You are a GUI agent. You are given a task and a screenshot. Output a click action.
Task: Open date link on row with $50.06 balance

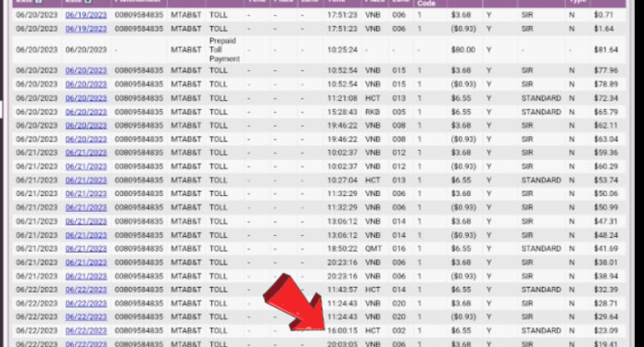pyautogui.click(x=86, y=193)
